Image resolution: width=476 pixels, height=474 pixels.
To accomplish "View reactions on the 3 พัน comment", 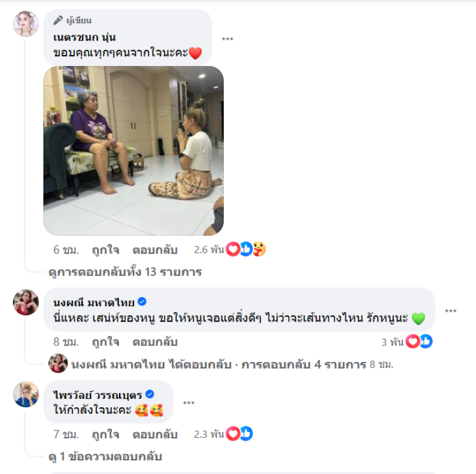I will click(x=407, y=342).
